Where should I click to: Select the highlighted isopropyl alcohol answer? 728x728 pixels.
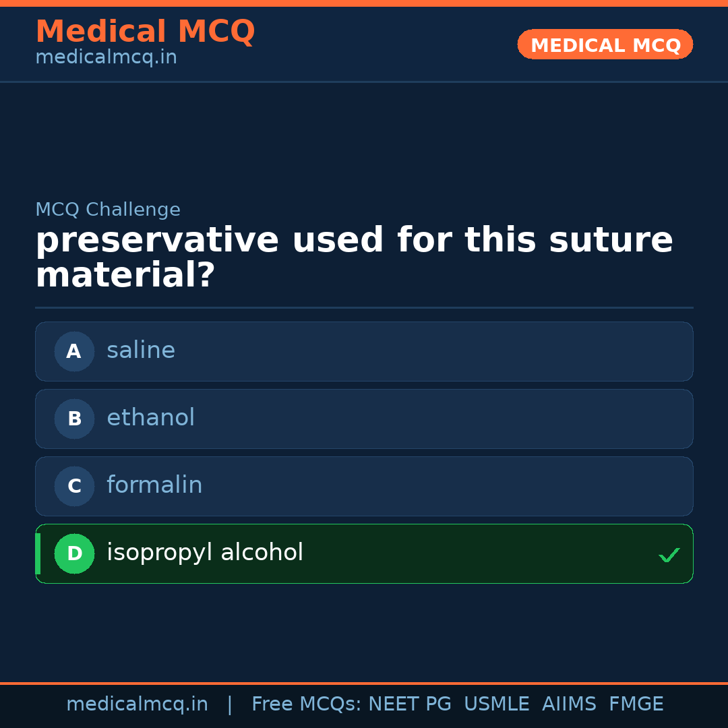tap(364, 553)
